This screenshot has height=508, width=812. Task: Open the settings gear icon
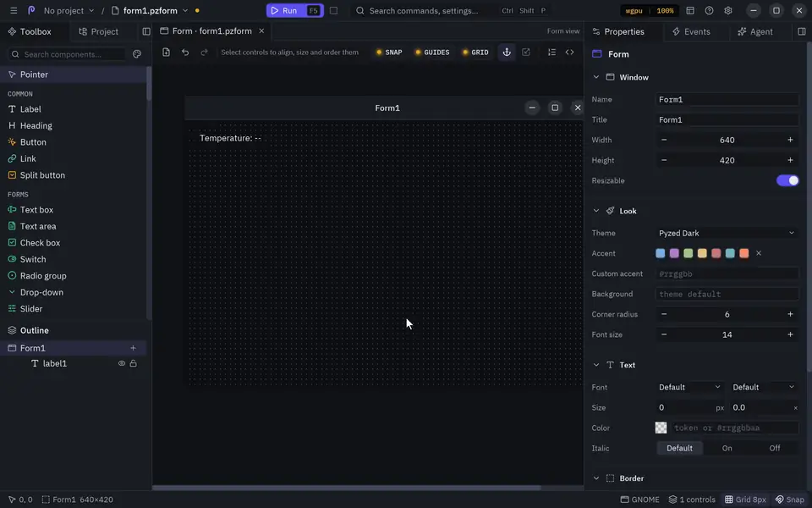coord(728,10)
